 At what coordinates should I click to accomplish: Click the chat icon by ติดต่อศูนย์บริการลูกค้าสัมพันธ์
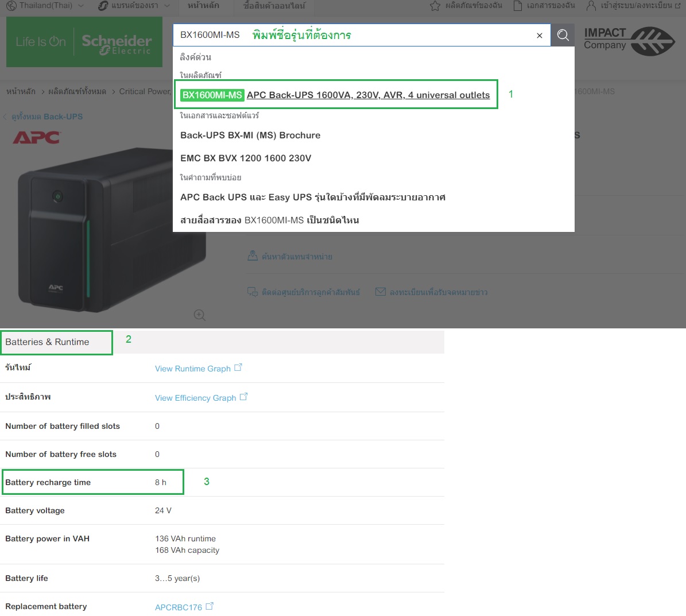pyautogui.click(x=253, y=292)
